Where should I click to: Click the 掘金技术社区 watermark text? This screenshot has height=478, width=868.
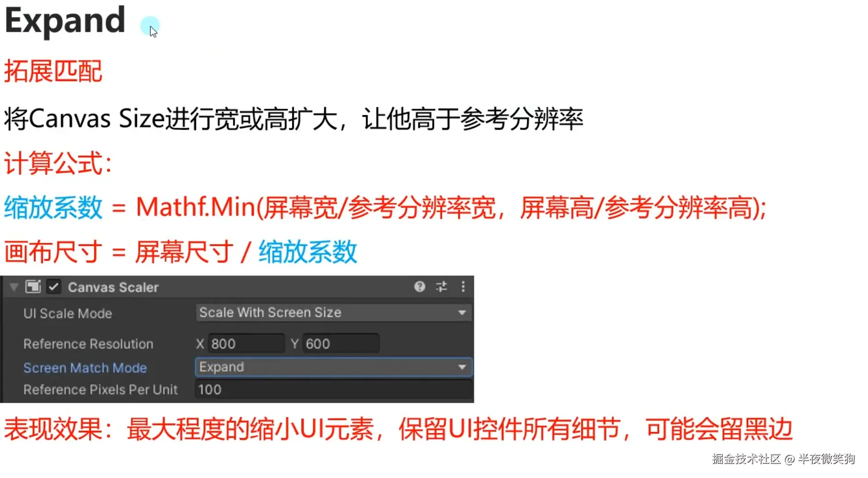(x=746, y=459)
